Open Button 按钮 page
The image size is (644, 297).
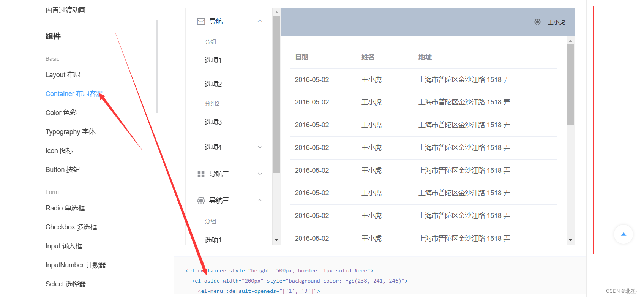pyautogui.click(x=63, y=170)
